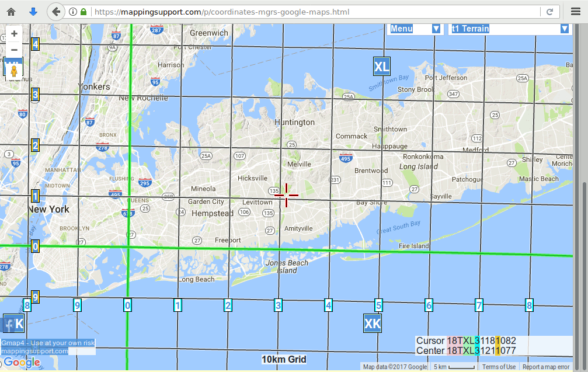Click the browser address bar URL
This screenshot has height=372, width=588.
[234, 12]
